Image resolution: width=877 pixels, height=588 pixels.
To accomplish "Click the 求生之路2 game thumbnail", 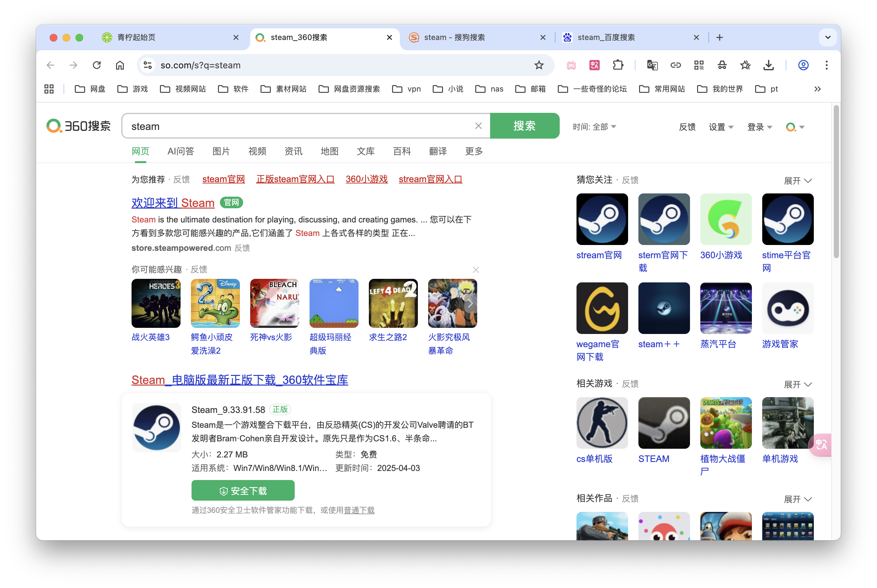I will pos(393,303).
